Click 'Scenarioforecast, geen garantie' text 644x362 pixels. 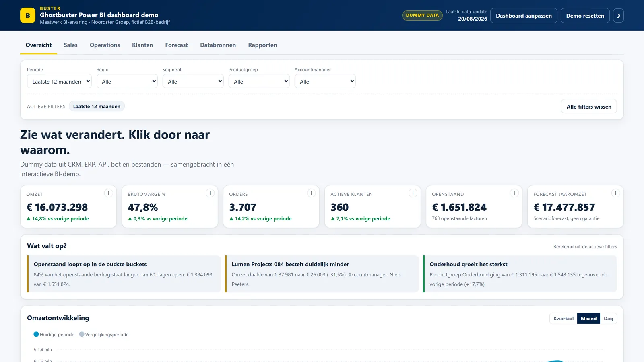pos(566,218)
